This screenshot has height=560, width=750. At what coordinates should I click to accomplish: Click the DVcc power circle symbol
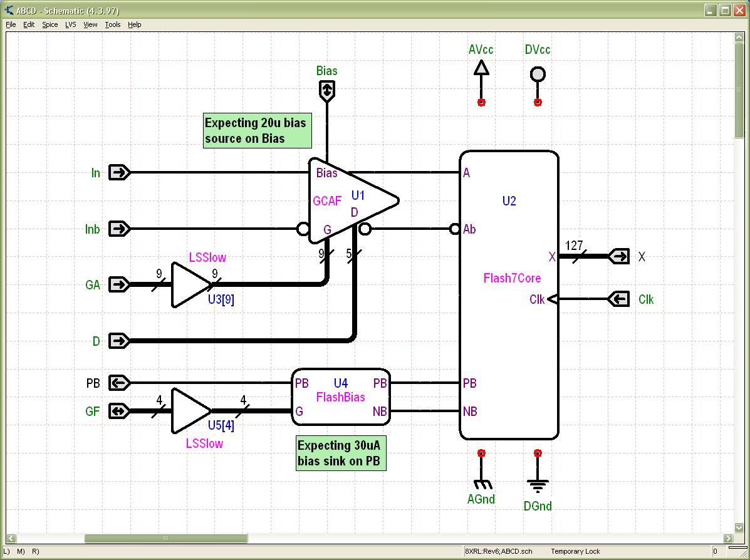(538, 75)
